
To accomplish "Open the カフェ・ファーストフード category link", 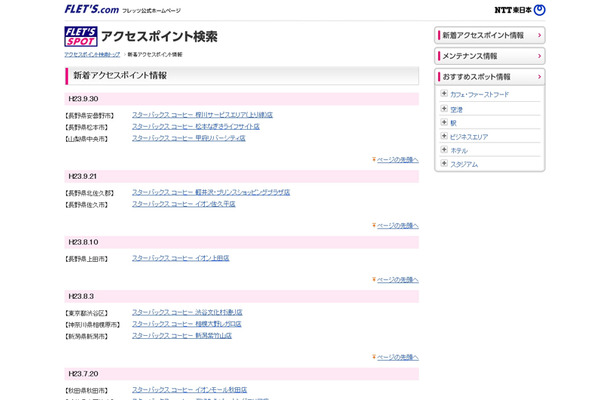I will tap(479, 95).
